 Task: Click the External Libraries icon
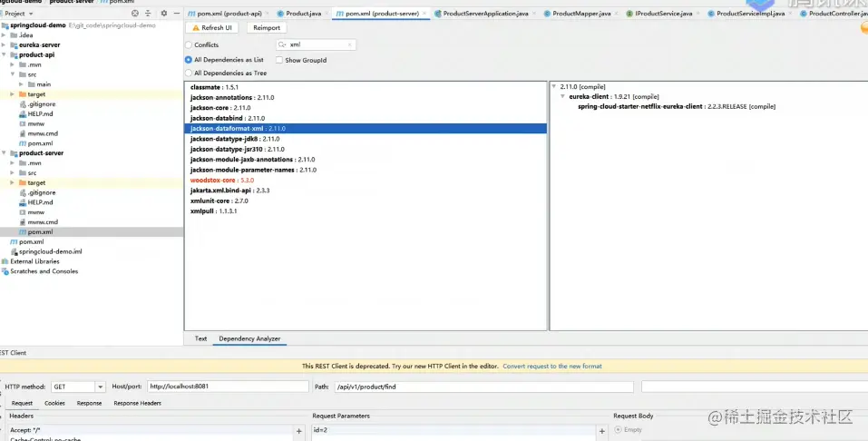(x=5, y=261)
